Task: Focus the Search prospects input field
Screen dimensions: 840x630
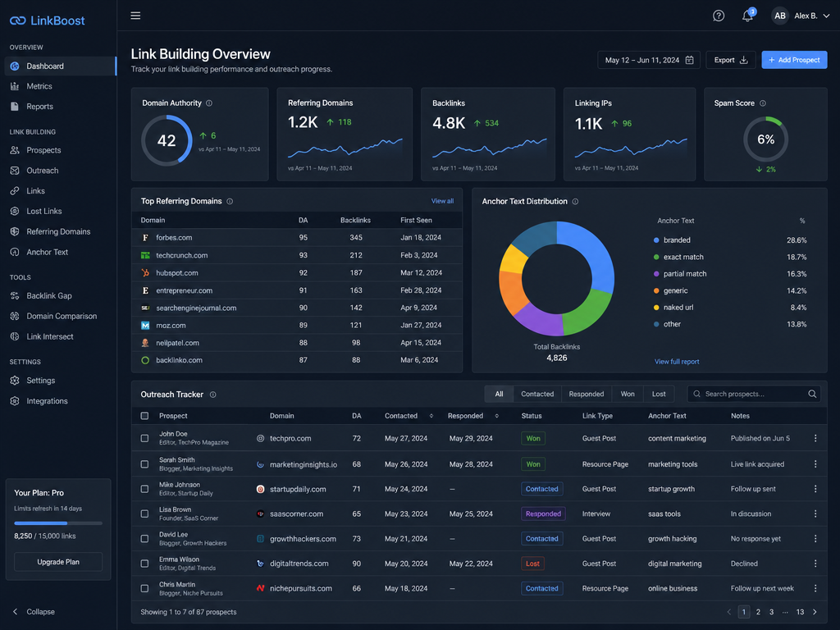Action: coord(754,394)
